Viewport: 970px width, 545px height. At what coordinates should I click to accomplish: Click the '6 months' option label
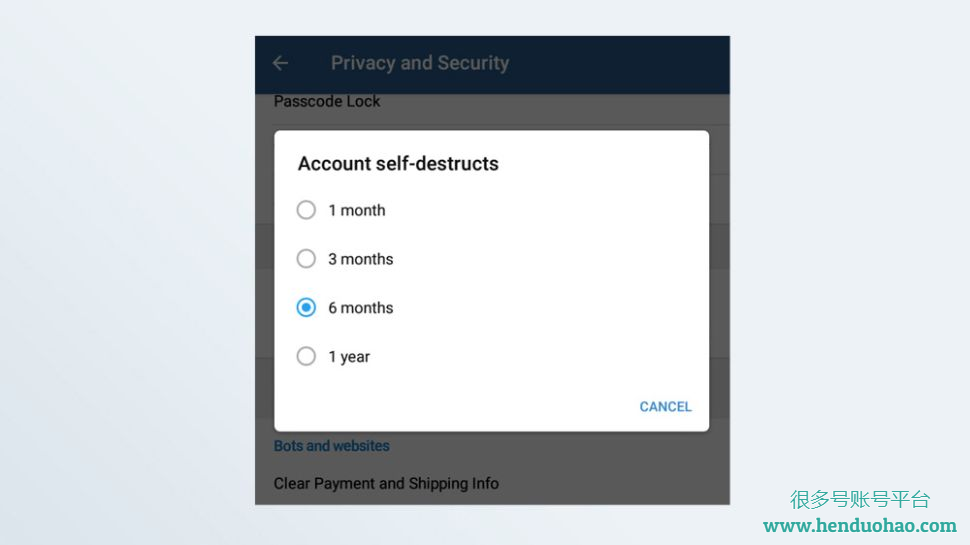(x=361, y=307)
